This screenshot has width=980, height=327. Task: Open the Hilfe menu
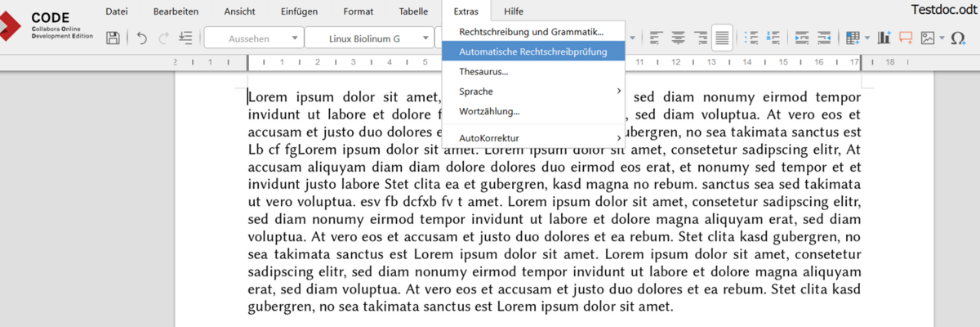[514, 11]
